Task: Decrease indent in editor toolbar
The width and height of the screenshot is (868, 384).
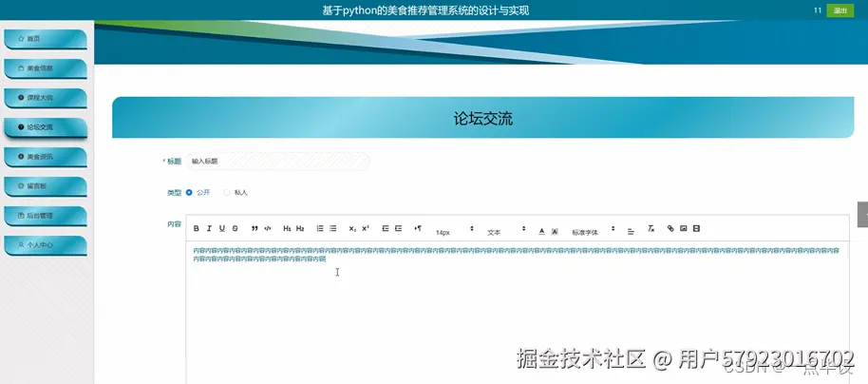Action: pyautogui.click(x=386, y=228)
